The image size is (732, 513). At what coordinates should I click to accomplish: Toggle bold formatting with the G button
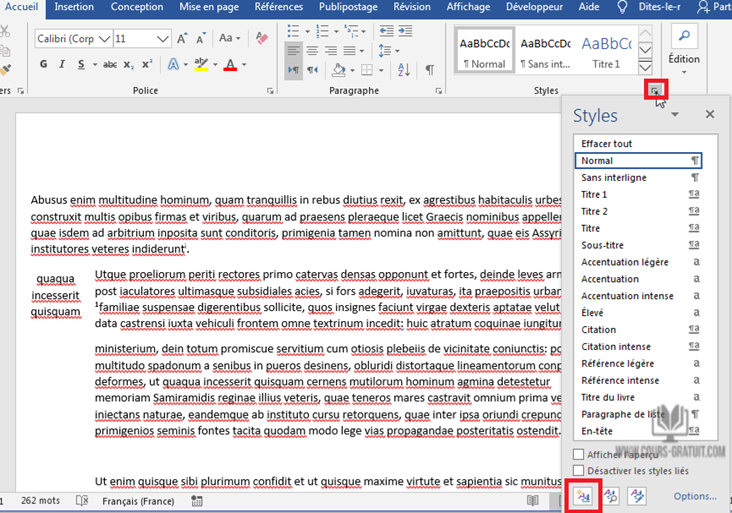(44, 65)
